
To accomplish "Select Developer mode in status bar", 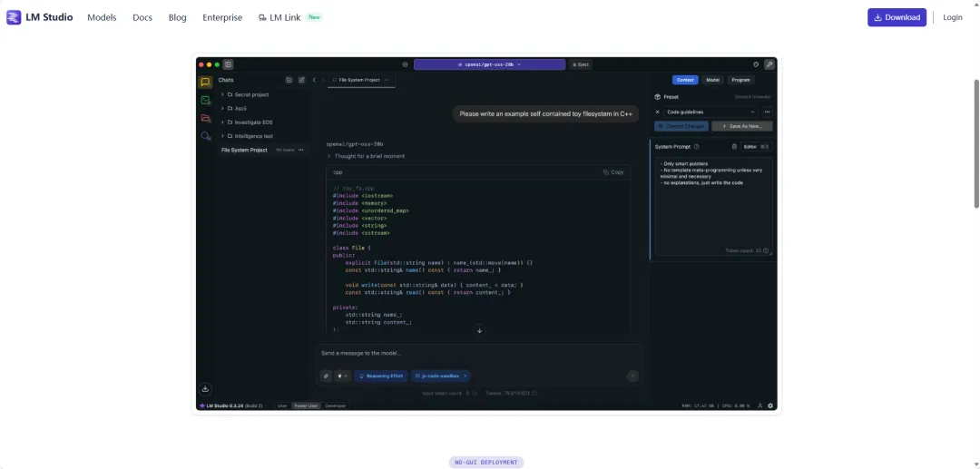I will click(x=336, y=405).
